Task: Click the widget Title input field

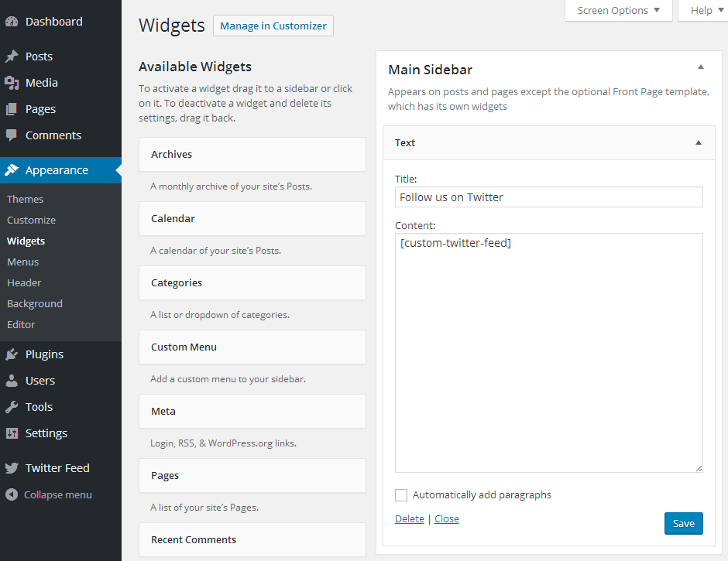Action: tap(548, 197)
